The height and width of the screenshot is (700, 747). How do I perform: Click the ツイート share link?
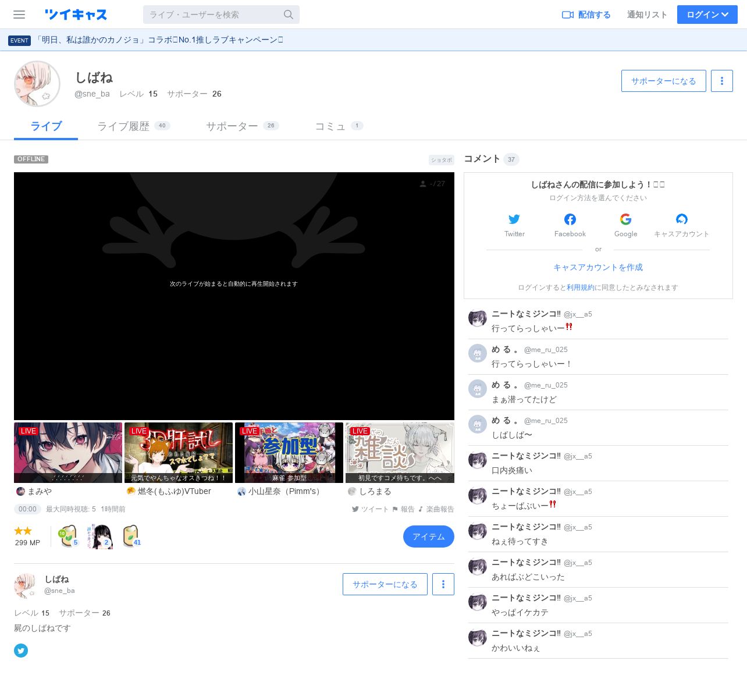[x=370, y=509]
